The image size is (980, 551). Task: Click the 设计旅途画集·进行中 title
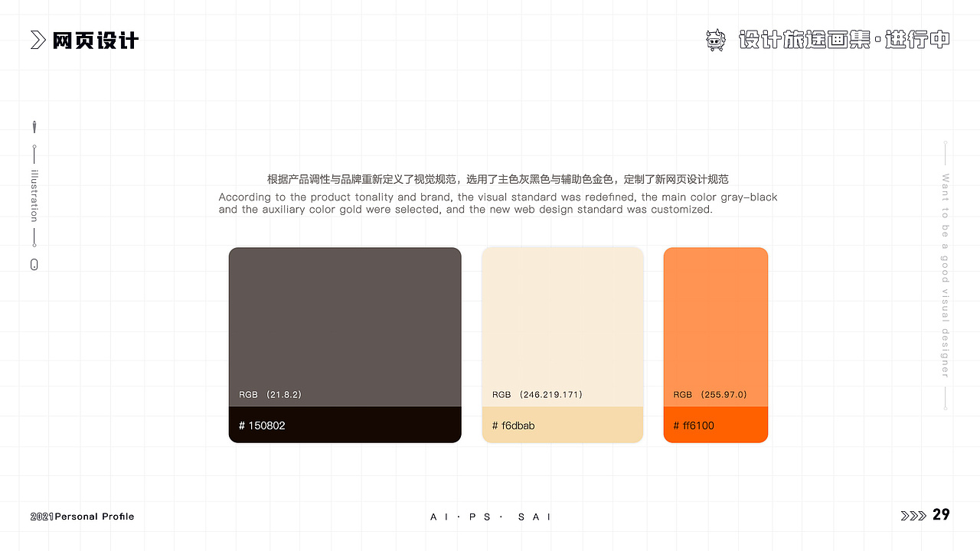pyautogui.click(x=844, y=40)
